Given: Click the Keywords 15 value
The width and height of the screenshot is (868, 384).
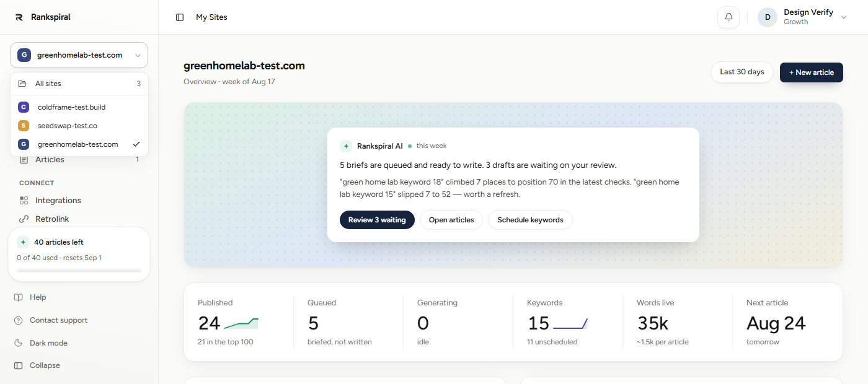Looking at the screenshot, I should click(x=539, y=323).
